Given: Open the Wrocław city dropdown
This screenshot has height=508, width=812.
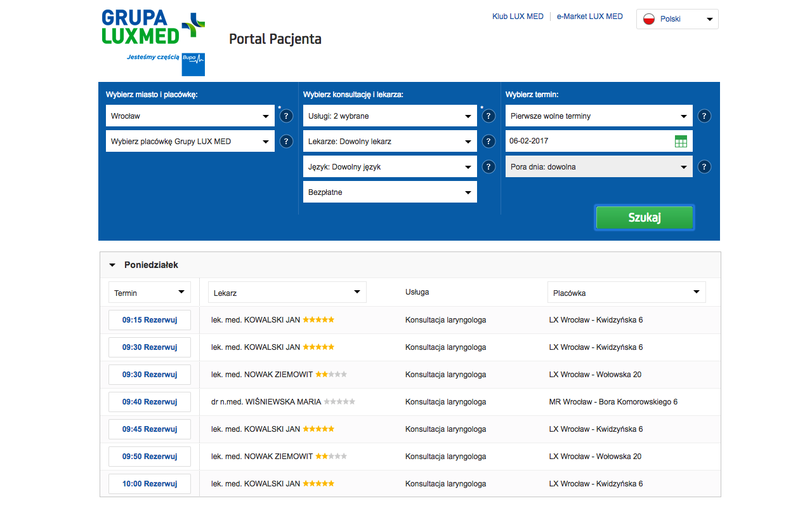Looking at the screenshot, I should pyautogui.click(x=190, y=116).
